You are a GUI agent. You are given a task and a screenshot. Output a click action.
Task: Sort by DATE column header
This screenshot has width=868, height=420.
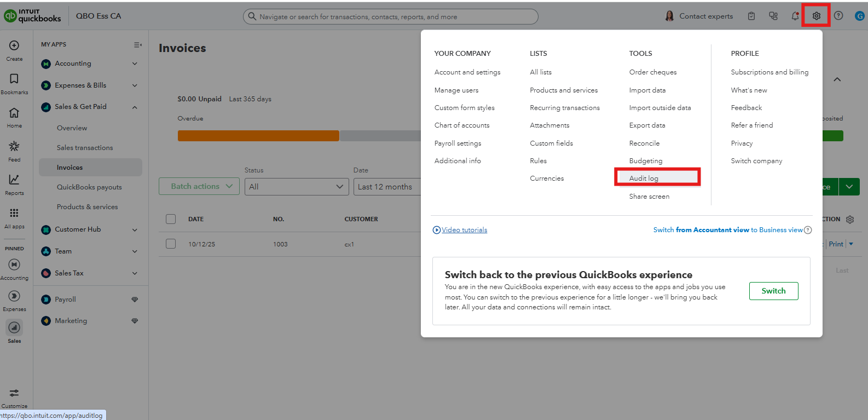click(x=196, y=219)
